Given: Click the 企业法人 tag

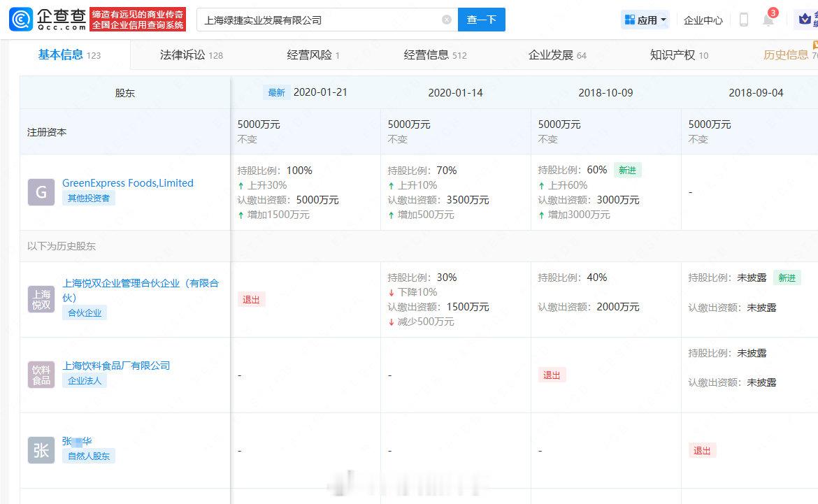Looking at the screenshot, I should (85, 381).
